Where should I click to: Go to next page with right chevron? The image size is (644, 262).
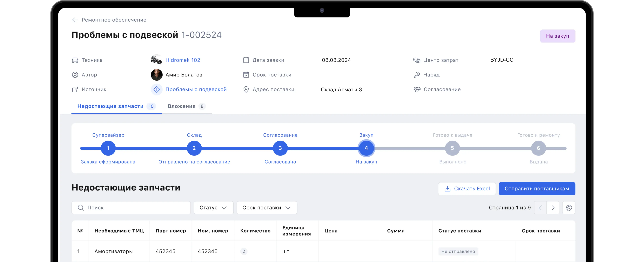[553, 208]
